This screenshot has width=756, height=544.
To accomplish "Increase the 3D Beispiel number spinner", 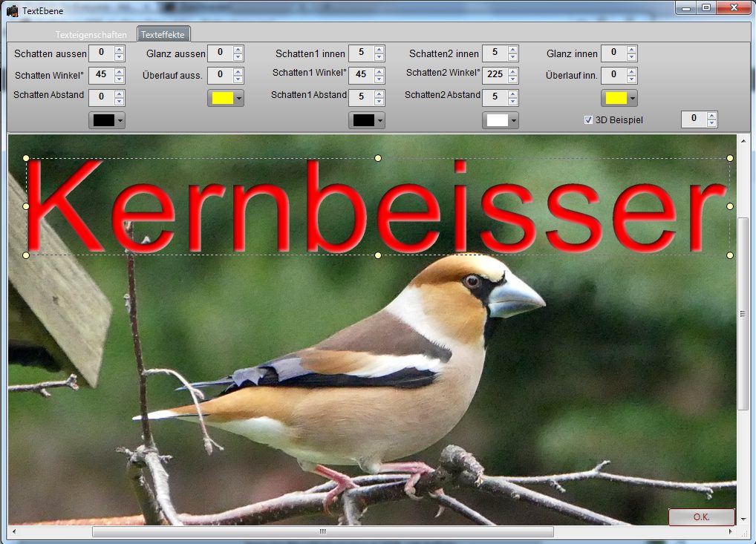I will [x=712, y=116].
